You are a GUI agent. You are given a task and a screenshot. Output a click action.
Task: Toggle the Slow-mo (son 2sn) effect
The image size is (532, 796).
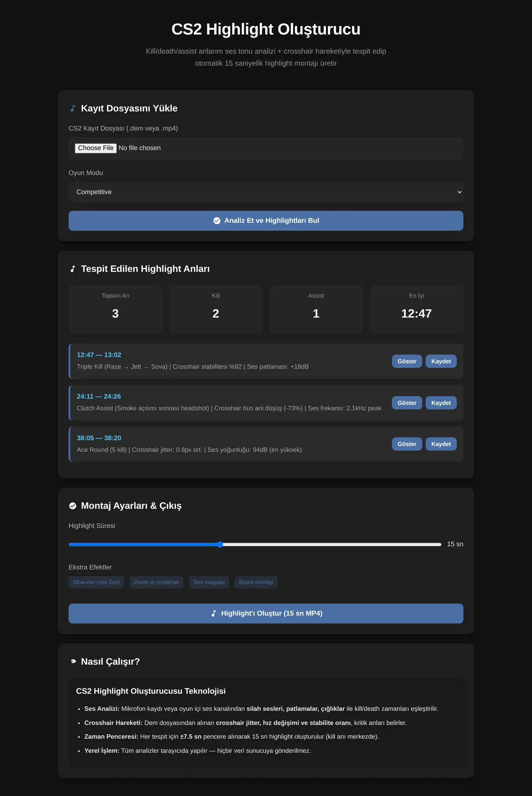(96, 582)
